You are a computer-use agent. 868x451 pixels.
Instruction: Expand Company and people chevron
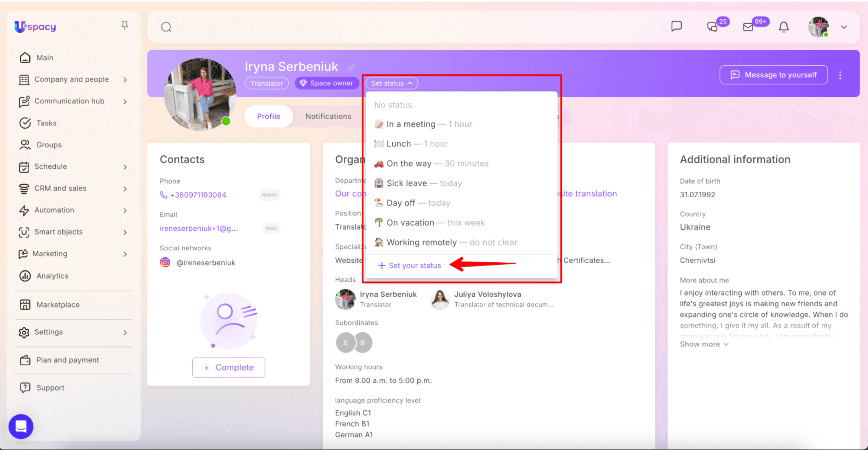[125, 80]
